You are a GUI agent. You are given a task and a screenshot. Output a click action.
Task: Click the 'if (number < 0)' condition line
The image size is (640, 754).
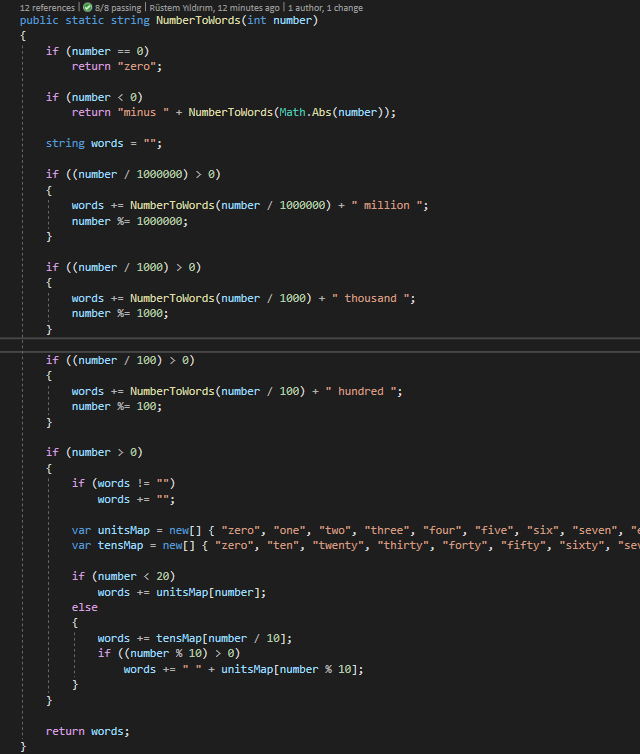click(94, 97)
